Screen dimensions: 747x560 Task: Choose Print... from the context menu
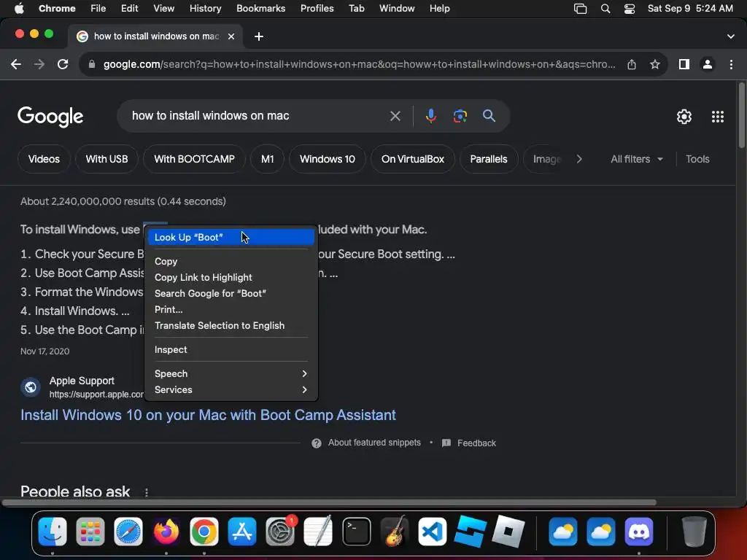[x=231, y=309]
